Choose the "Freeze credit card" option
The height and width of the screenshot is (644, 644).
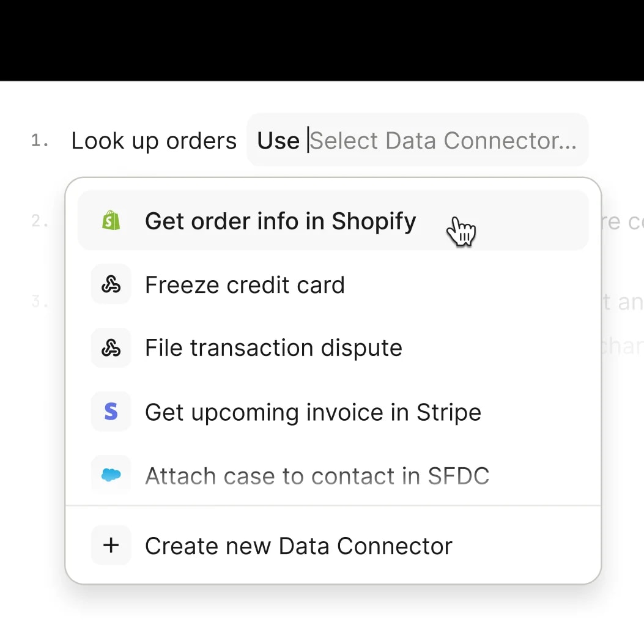[x=245, y=284]
